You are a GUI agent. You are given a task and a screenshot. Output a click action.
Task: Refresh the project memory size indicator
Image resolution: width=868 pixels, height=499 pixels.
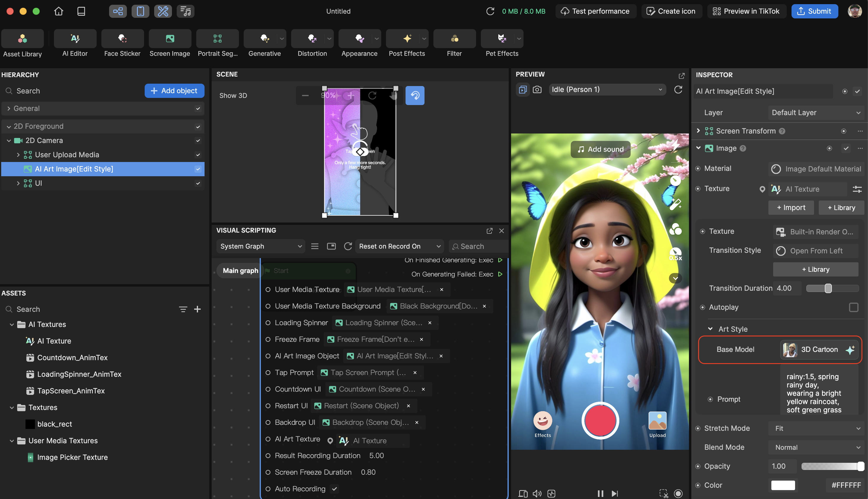[490, 11]
